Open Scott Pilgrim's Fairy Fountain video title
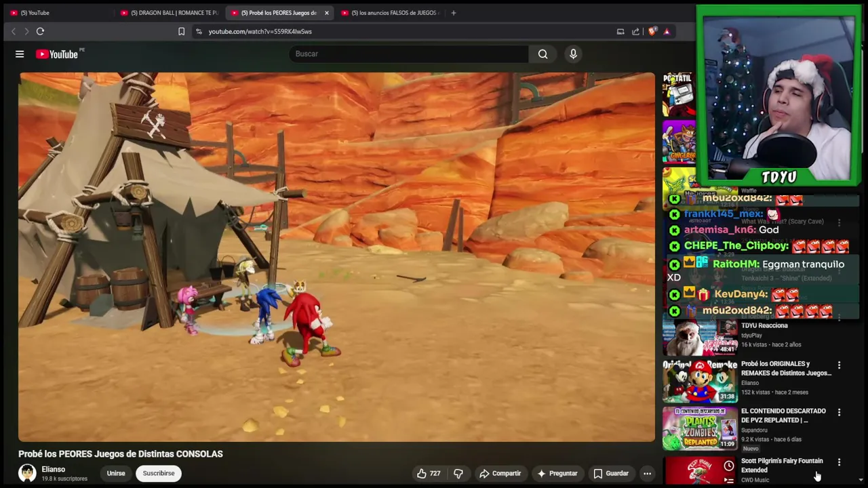The width and height of the screenshot is (868, 488). [782, 465]
